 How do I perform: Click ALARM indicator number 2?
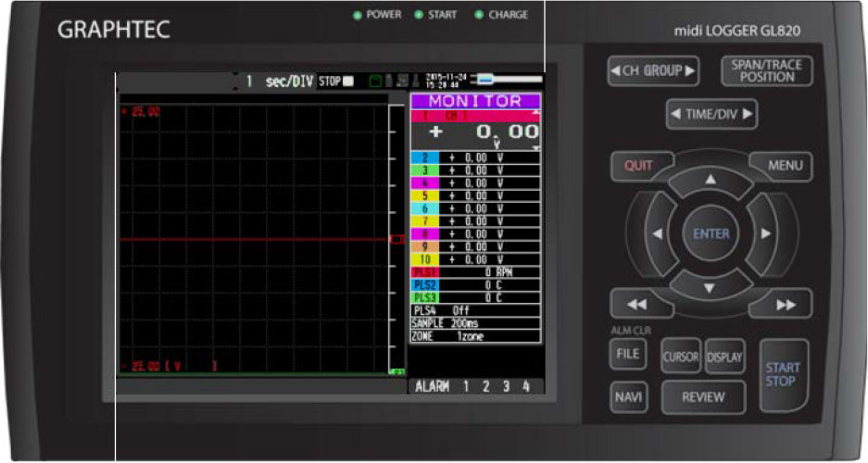[x=486, y=386]
